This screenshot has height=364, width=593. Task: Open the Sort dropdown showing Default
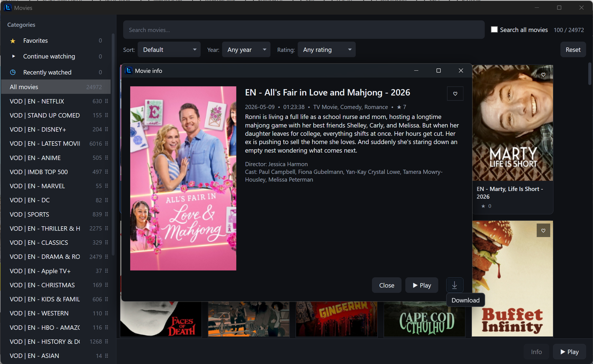tap(169, 50)
